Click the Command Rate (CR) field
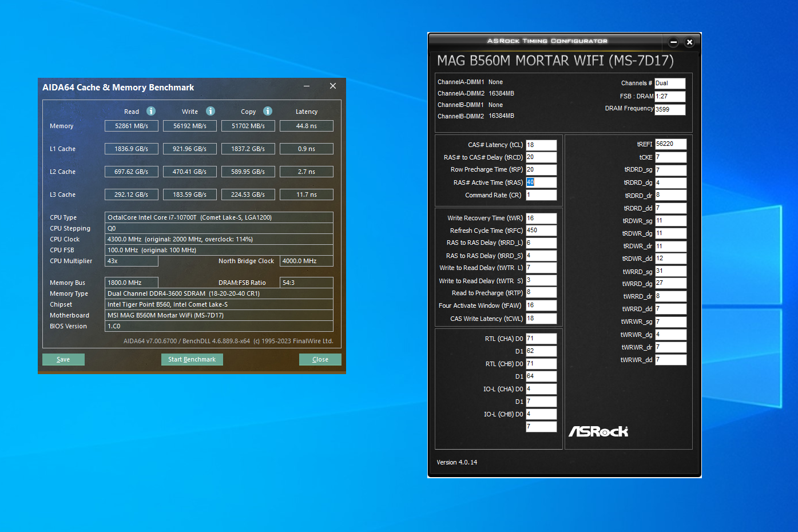 pyautogui.click(x=541, y=195)
